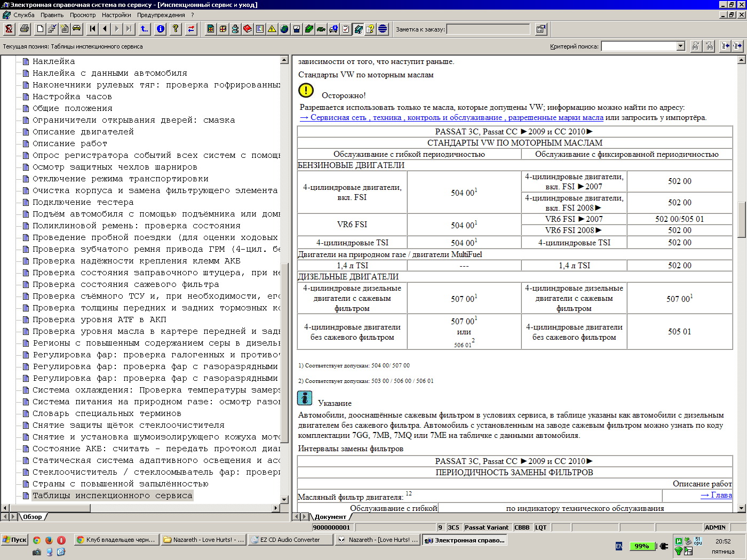Click the Chrome icon in quick launch
This screenshot has width=747, height=560.
pyautogui.click(x=37, y=540)
